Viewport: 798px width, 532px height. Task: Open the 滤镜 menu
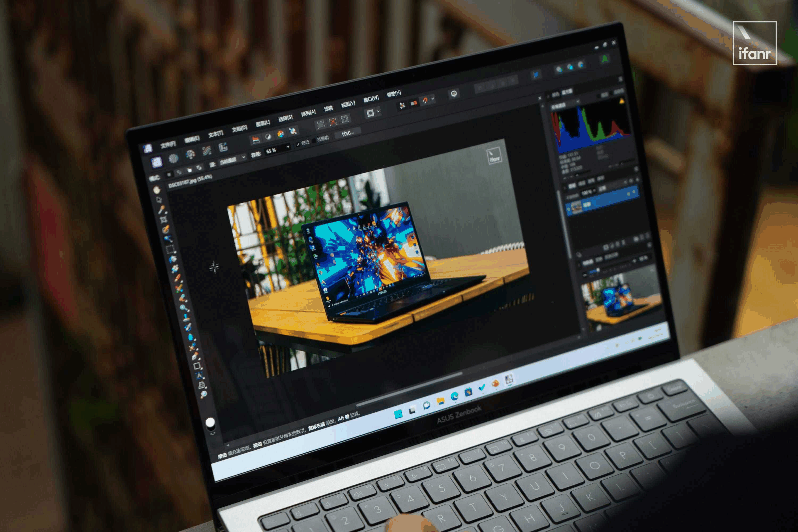[x=328, y=109]
